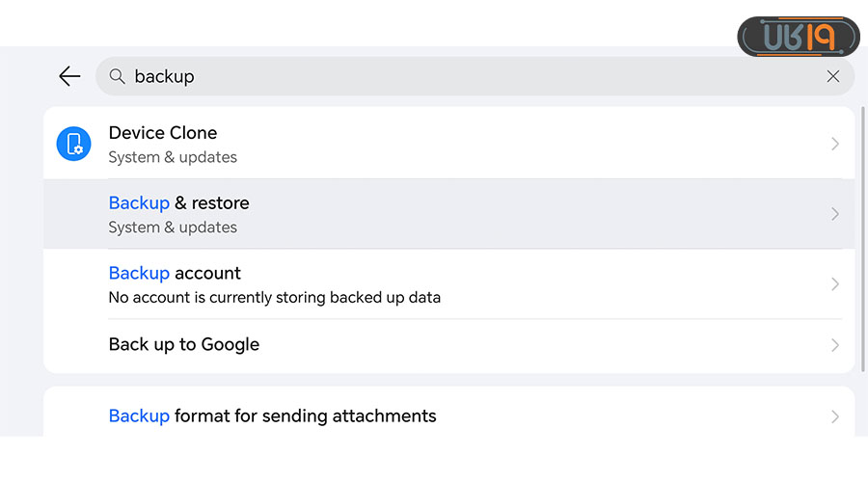Click "System & updates" under Backup & restore
The width and height of the screenshot is (868, 482).
point(173,228)
